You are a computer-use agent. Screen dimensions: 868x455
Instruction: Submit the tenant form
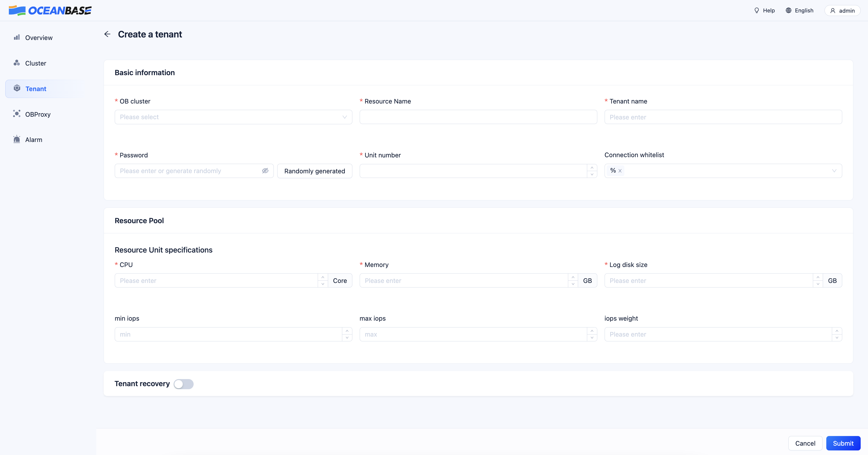tap(843, 443)
